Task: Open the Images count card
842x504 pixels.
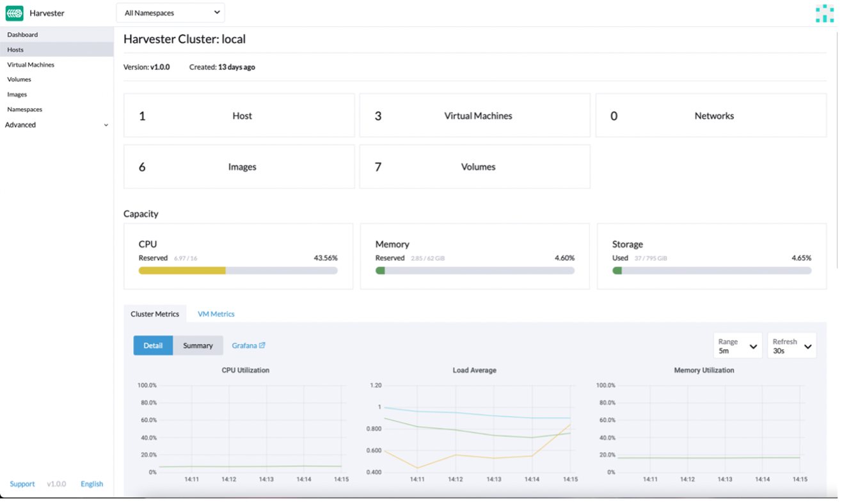Action: click(x=239, y=167)
